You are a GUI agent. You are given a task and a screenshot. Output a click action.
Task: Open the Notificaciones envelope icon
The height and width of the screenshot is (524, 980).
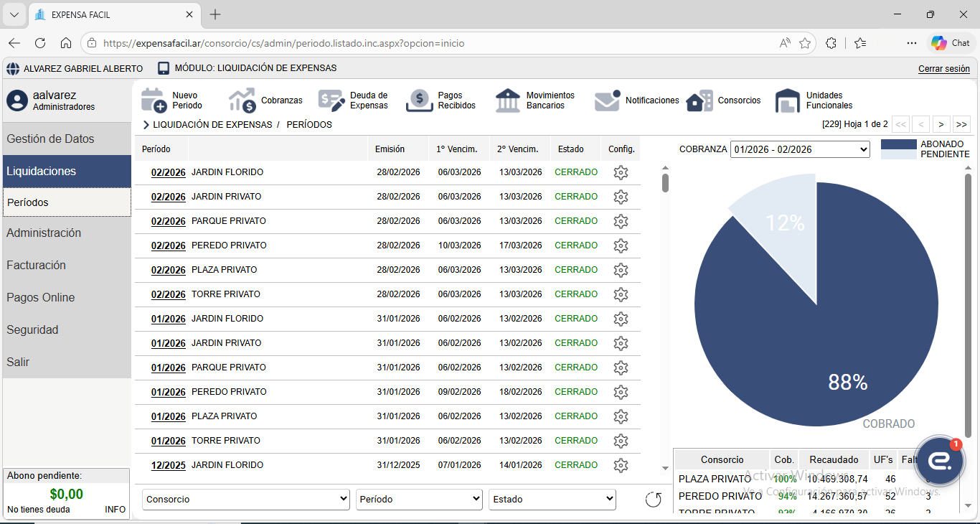click(607, 100)
